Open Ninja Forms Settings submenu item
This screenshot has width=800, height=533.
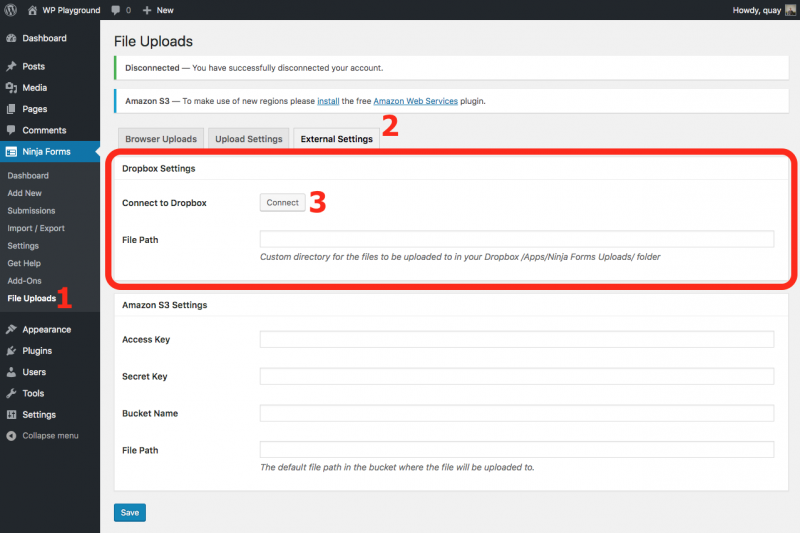tap(23, 245)
